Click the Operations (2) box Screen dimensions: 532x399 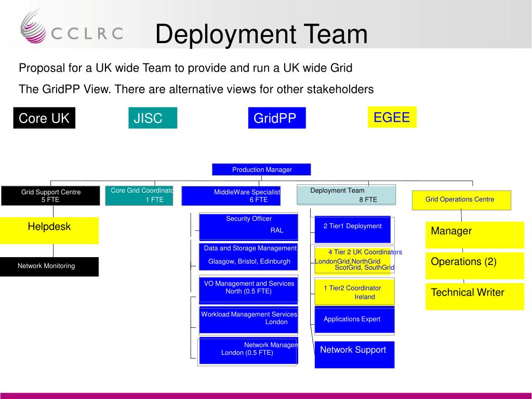[x=475, y=265]
